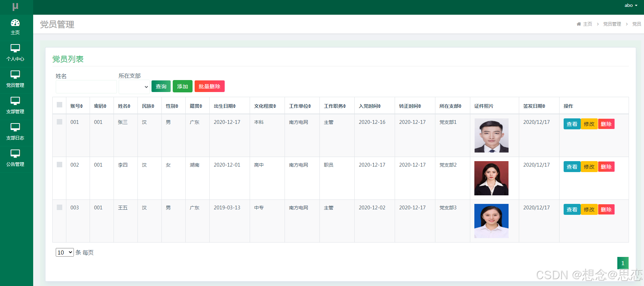Click 删除 for 李四's row
This screenshot has height=286, width=644.
[x=606, y=167]
